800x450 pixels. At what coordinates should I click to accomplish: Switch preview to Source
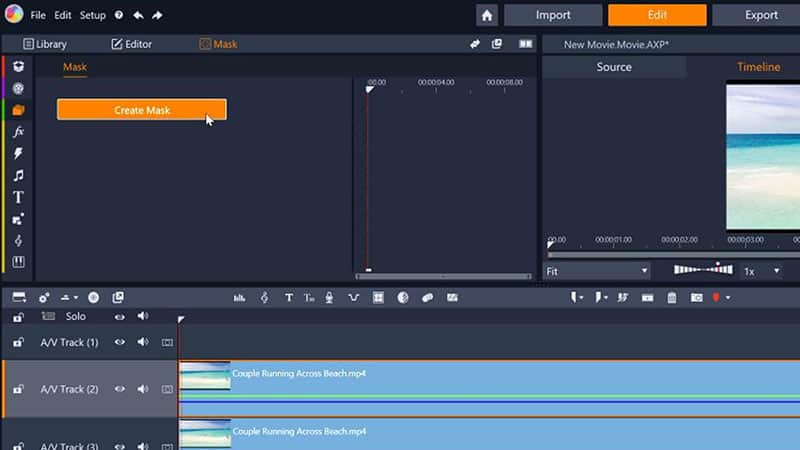click(x=614, y=67)
